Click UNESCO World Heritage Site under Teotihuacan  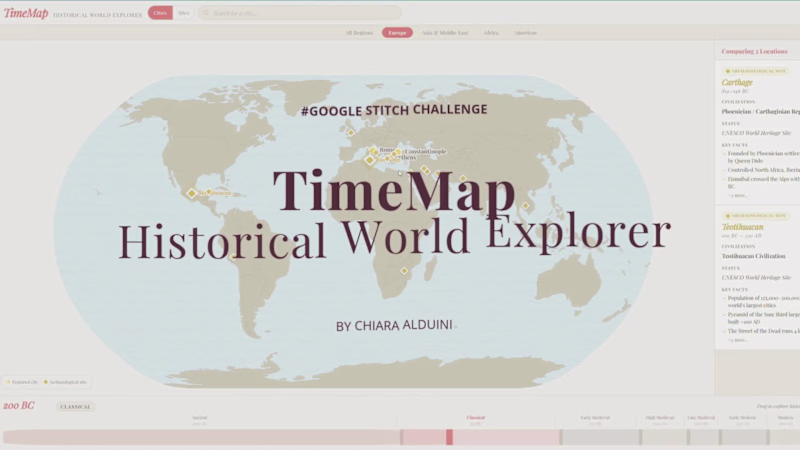756,278
